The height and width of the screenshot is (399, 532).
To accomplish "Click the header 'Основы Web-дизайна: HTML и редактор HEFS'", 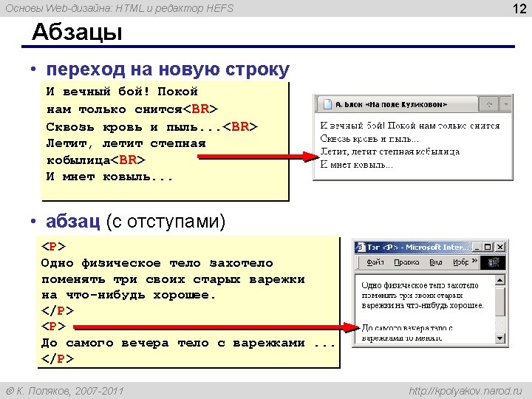I will (x=120, y=8).
